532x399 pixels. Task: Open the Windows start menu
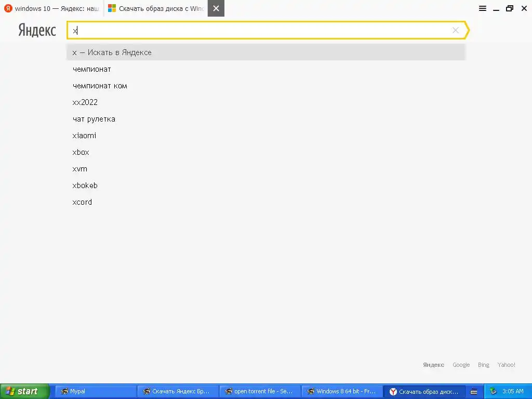click(x=24, y=391)
